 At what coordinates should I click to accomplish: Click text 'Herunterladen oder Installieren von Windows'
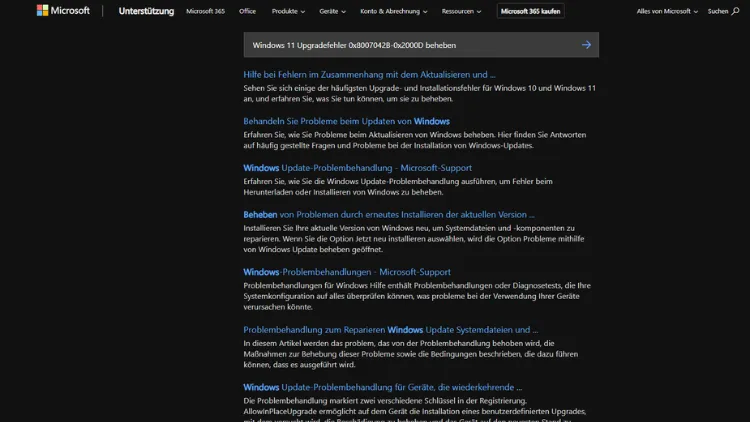(322, 192)
